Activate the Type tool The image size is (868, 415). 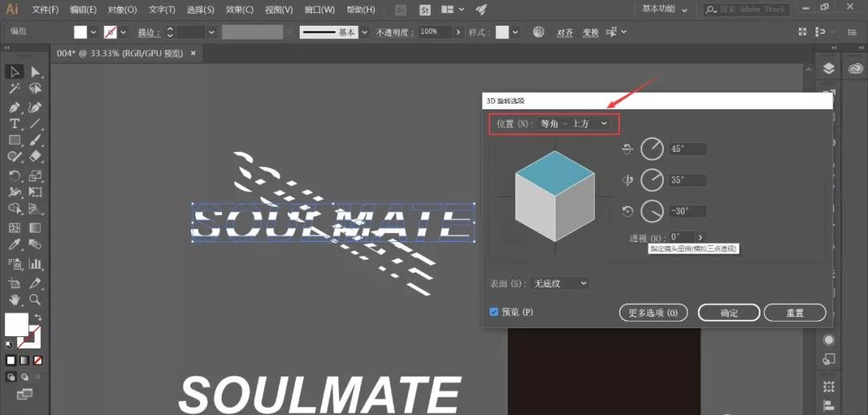click(14, 124)
